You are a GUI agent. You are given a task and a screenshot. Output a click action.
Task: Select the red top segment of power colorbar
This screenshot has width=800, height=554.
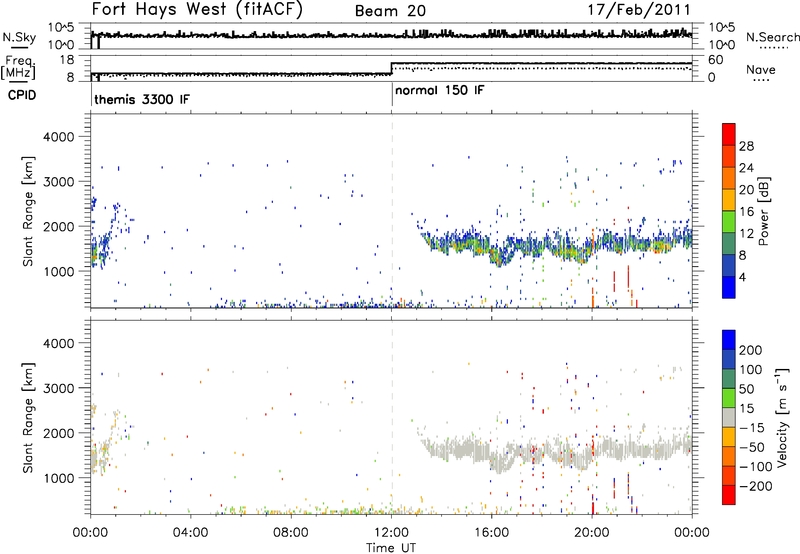coord(729,135)
